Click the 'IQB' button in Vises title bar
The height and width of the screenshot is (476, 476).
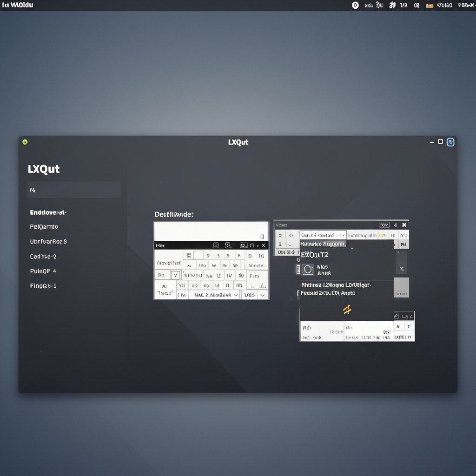tap(384, 225)
